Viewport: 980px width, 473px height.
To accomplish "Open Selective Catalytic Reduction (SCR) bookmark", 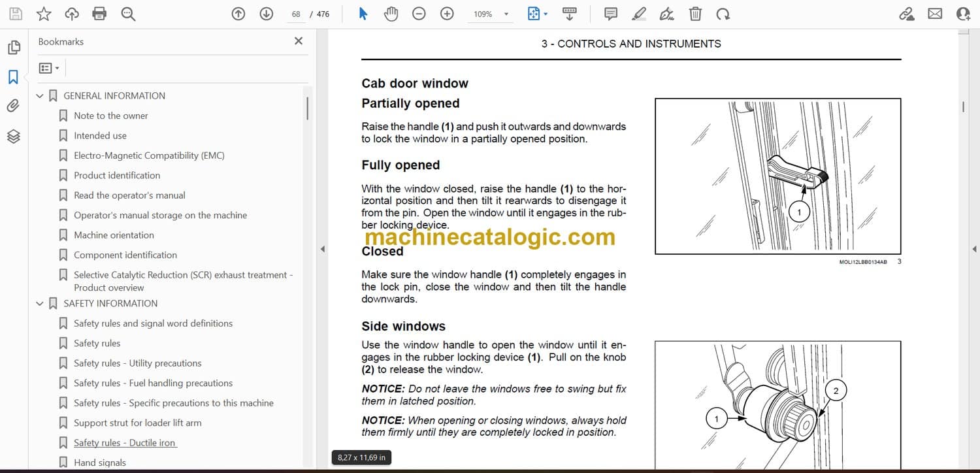I will point(184,281).
